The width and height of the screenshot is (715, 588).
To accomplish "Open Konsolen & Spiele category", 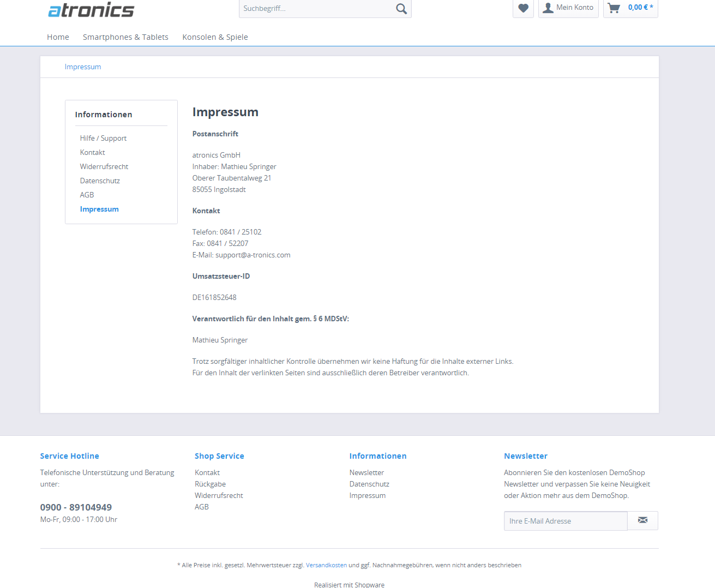I will tap(215, 37).
